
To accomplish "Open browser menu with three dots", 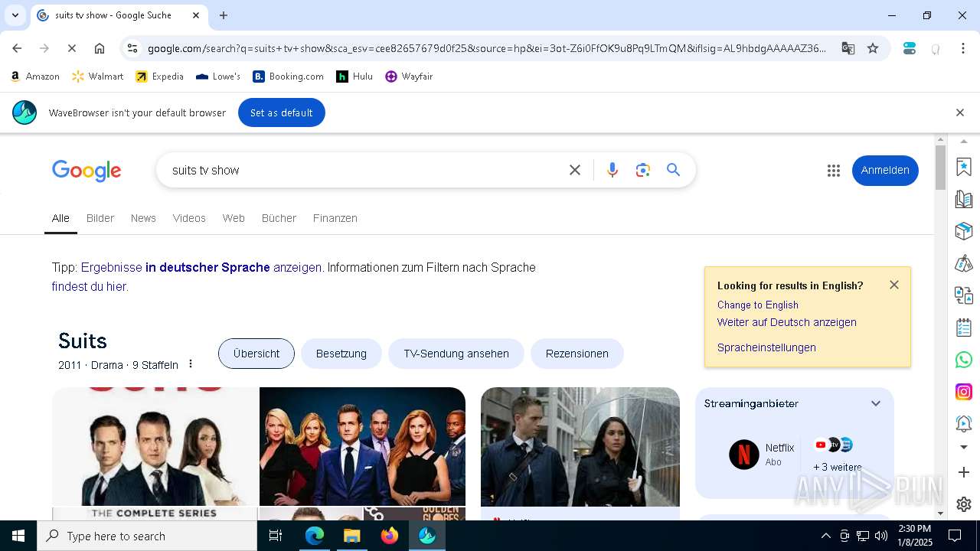I will tap(963, 48).
